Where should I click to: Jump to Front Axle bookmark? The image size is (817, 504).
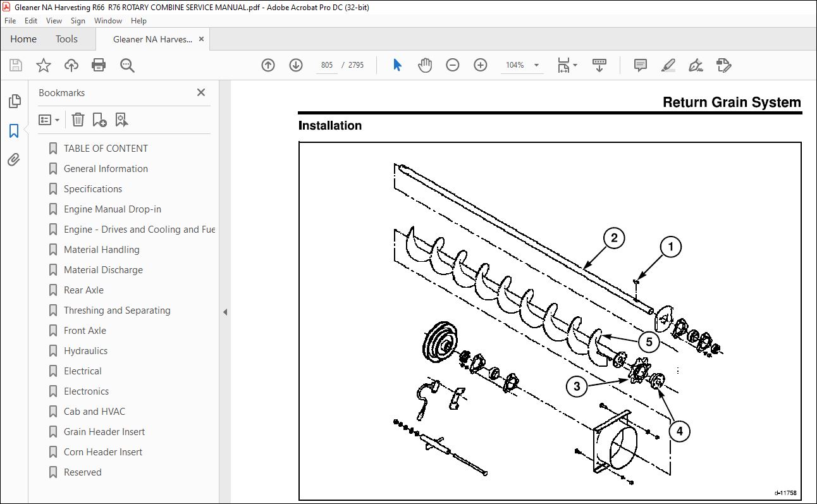(85, 331)
